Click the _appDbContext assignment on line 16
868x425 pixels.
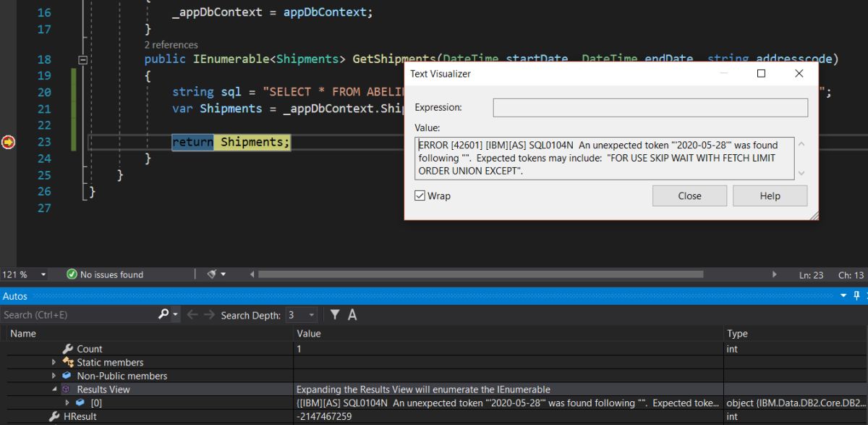[x=272, y=12]
